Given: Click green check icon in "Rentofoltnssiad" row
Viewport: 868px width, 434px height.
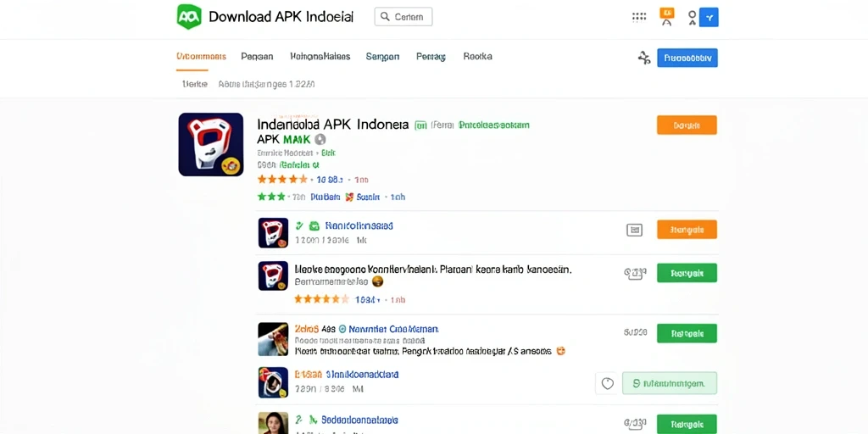Looking at the screenshot, I should (299, 225).
